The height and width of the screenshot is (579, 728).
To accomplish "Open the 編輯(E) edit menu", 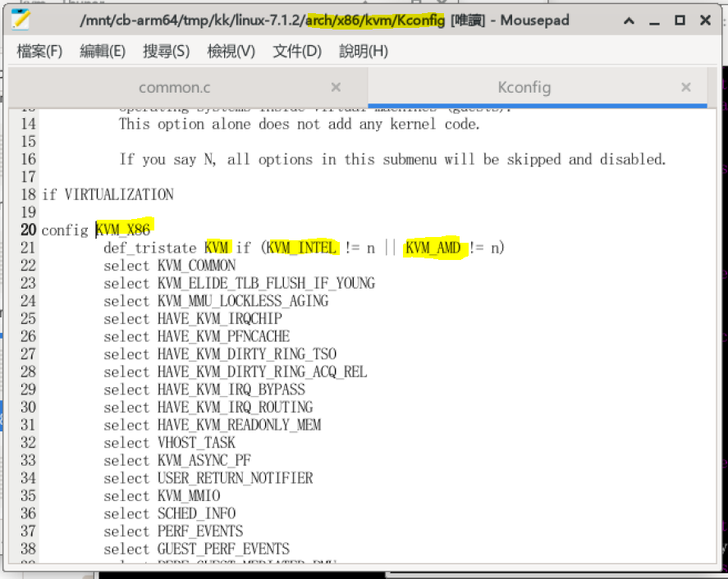I will click(x=103, y=51).
